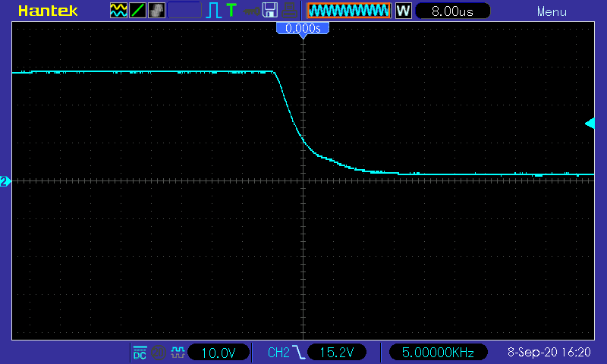Click the square wave invert icon
Viewport: 607px width, 364px height.
[178, 353]
